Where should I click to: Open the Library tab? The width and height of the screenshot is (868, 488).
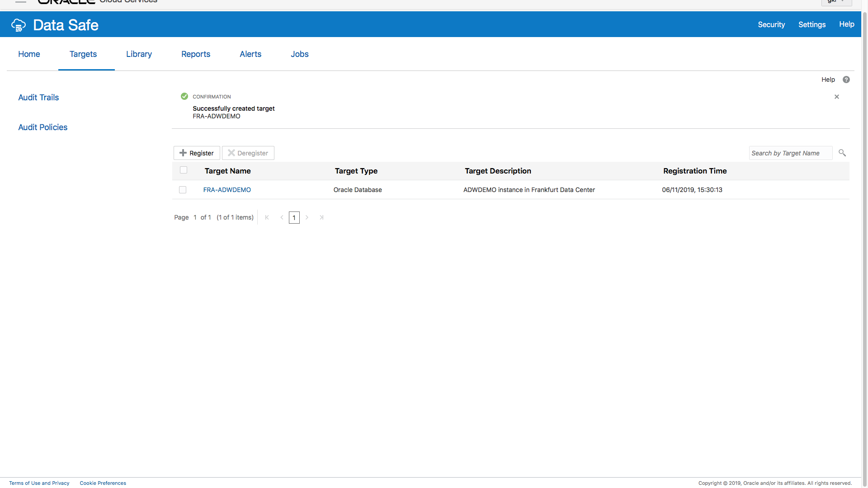(139, 54)
